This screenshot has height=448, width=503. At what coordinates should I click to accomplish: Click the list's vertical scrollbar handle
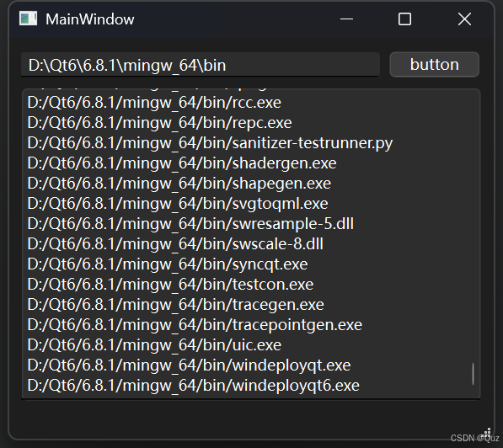(x=473, y=374)
